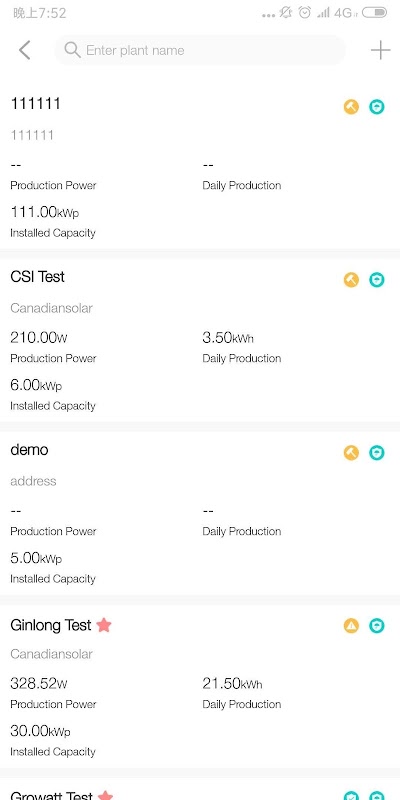Tap orange hammer icon on demo plant
The width and height of the screenshot is (400, 800).
[x=351, y=453]
